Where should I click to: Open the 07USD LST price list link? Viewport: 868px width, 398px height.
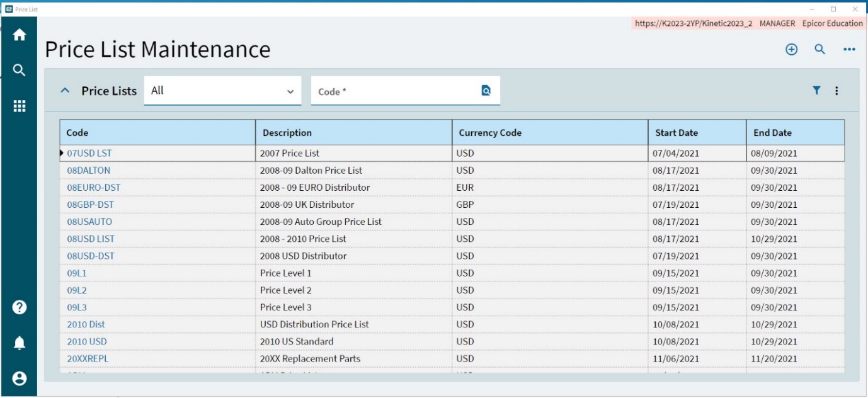click(x=89, y=153)
